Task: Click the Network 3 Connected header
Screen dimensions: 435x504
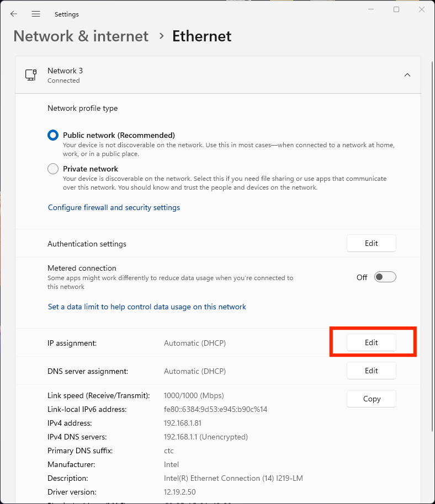Action: click(65, 75)
